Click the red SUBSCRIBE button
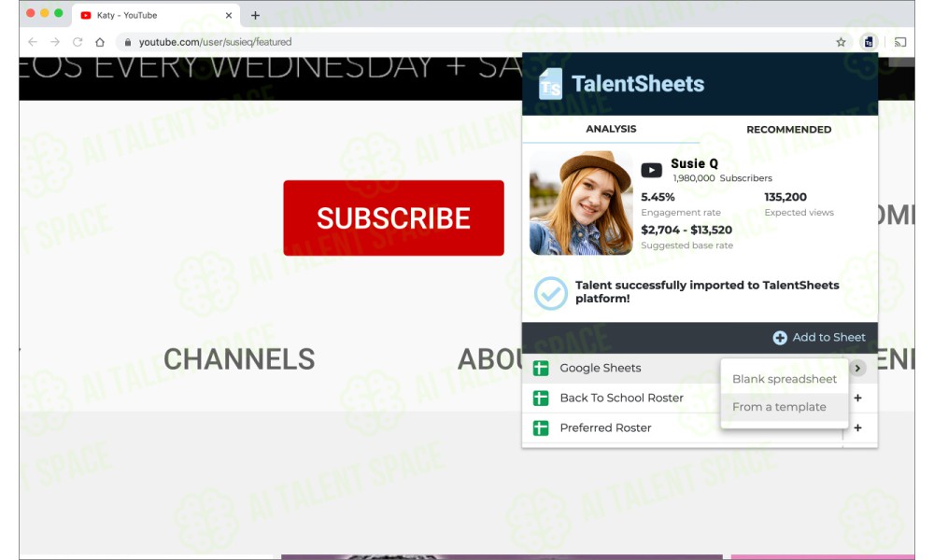 pos(394,217)
